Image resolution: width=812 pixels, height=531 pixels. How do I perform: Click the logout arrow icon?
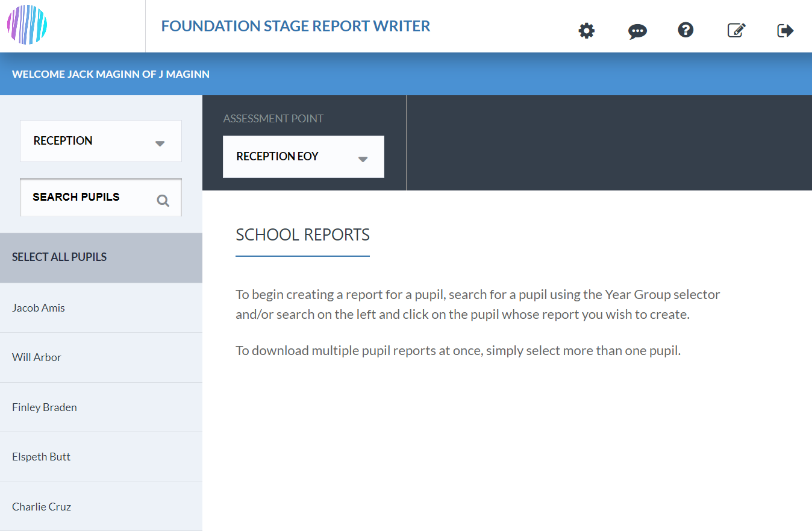pos(785,30)
